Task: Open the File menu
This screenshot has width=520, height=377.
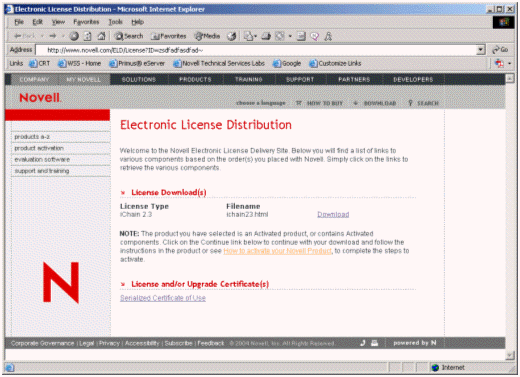Action: tap(19, 22)
